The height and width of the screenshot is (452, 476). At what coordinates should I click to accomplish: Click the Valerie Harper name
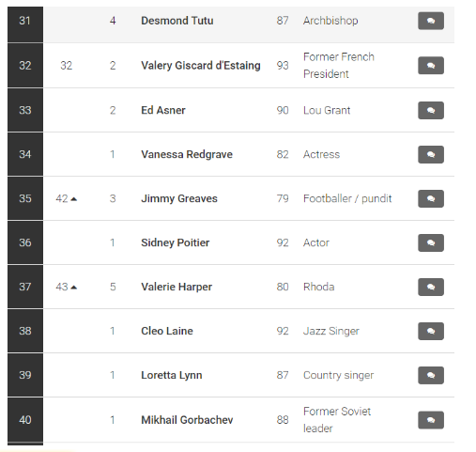pos(177,287)
